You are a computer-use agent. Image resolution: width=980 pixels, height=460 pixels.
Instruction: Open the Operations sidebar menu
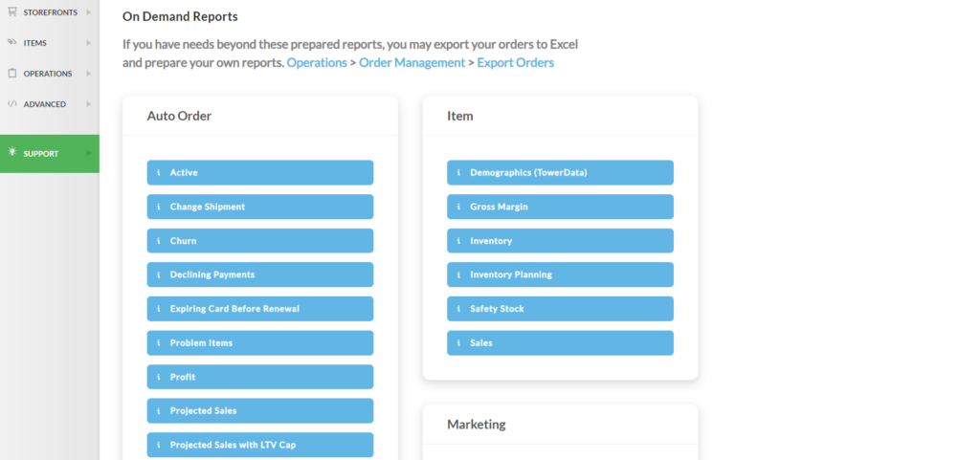click(x=50, y=74)
